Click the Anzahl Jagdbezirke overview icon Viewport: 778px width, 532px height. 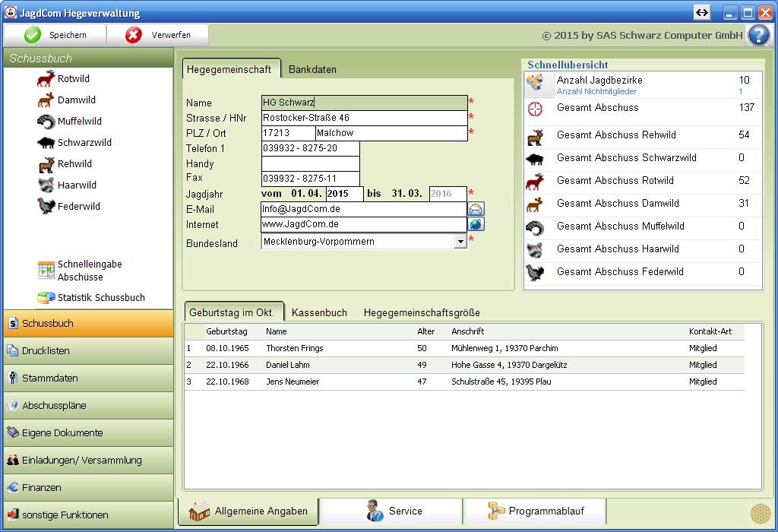(536, 84)
